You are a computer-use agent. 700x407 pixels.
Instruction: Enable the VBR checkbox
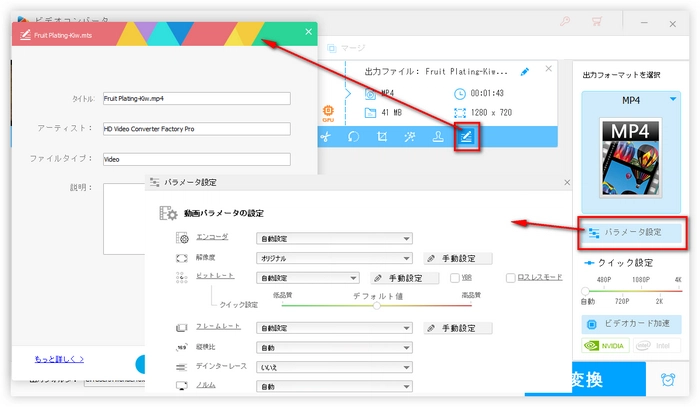pos(455,278)
